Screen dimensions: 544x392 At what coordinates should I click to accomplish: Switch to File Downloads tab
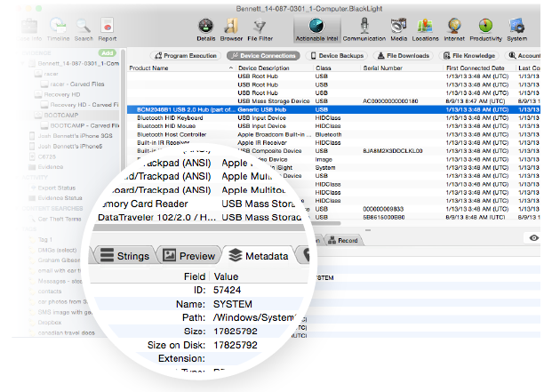tap(404, 55)
